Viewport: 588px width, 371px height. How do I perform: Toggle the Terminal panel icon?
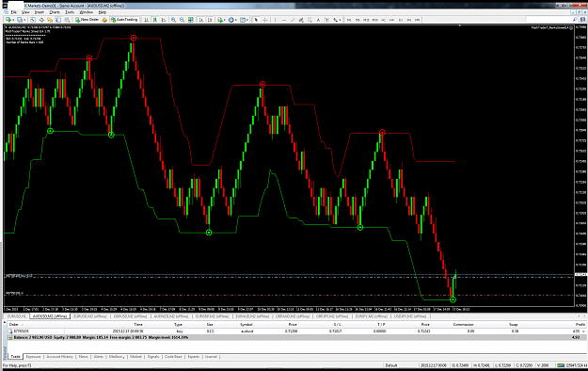pos(58,20)
